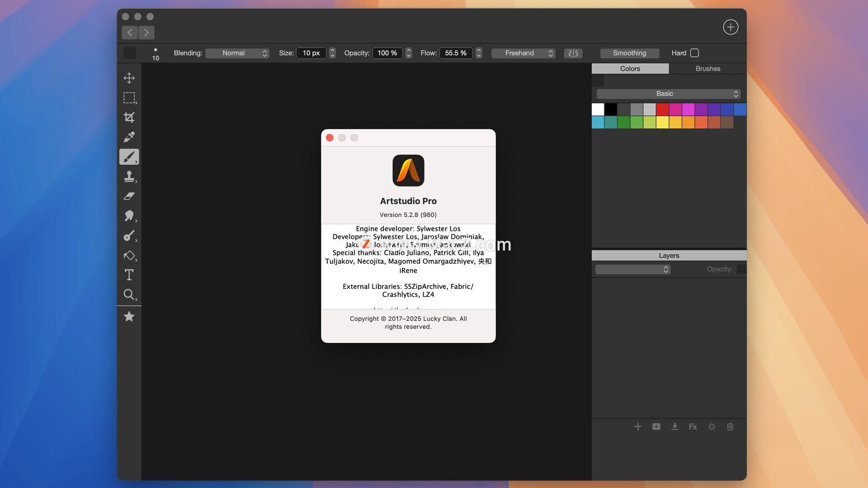Select the Zoom magnifier tool
The height and width of the screenshot is (488, 868).
pos(129,295)
